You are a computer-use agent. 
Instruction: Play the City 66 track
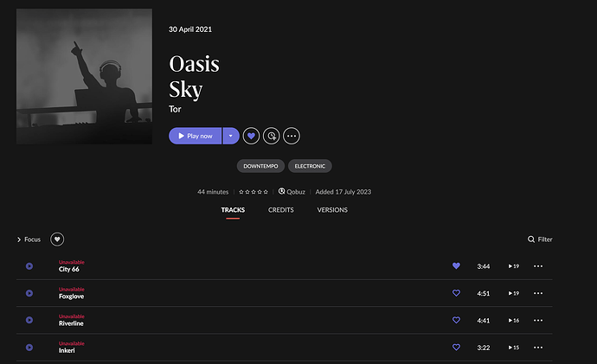(x=29, y=266)
